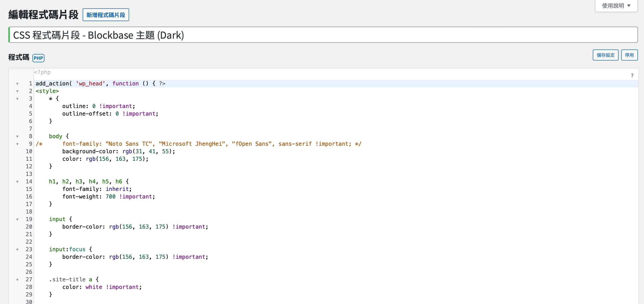Click the .site-title selector text
This screenshot has height=304, width=644.
67,280
